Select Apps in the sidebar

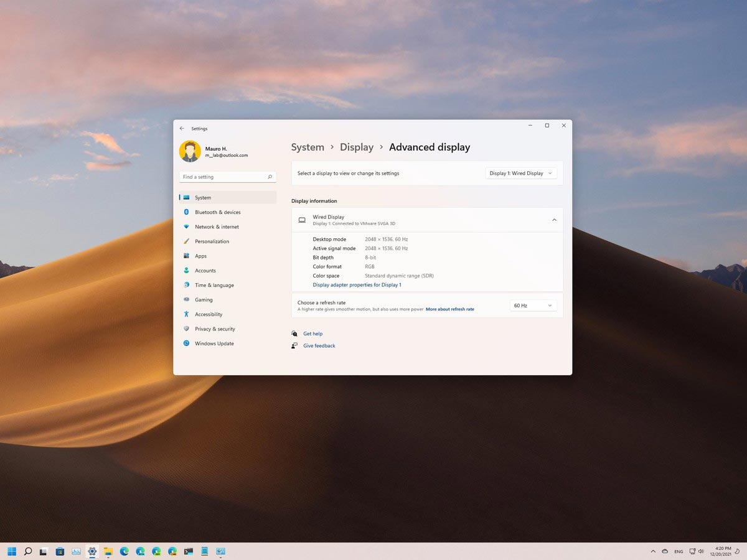tap(228, 256)
